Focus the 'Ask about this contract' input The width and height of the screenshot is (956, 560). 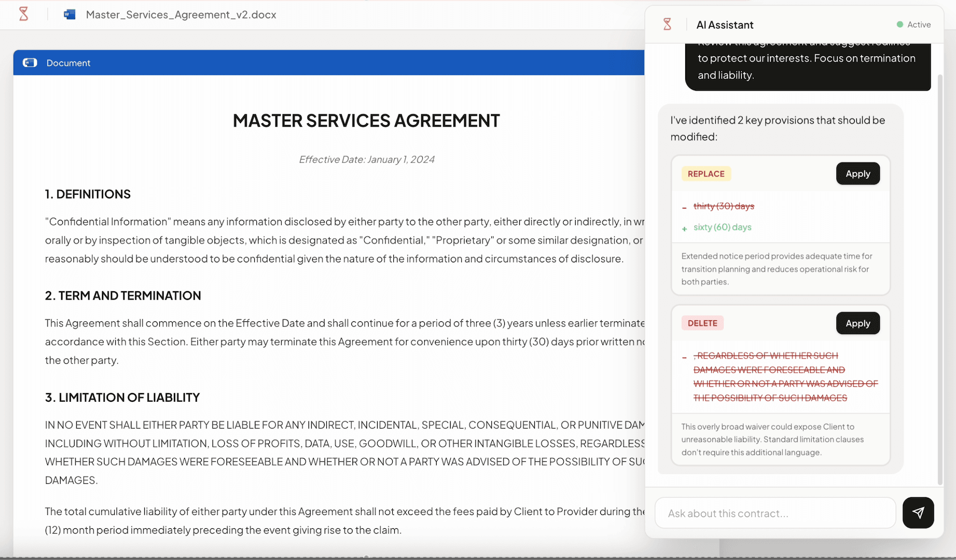click(x=775, y=513)
